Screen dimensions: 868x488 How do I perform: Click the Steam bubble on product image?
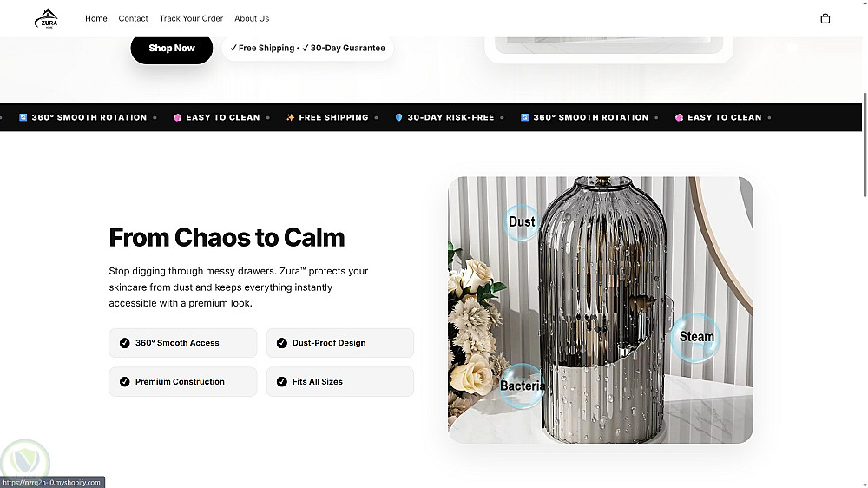click(x=696, y=337)
